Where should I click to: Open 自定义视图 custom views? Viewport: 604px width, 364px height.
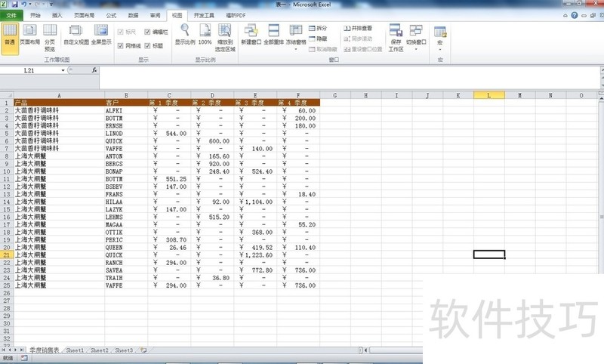[x=76, y=35]
